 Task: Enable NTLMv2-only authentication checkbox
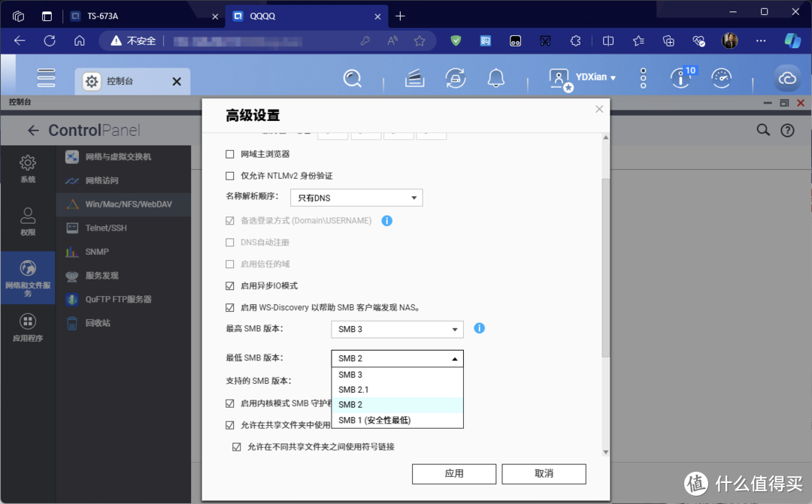point(230,176)
